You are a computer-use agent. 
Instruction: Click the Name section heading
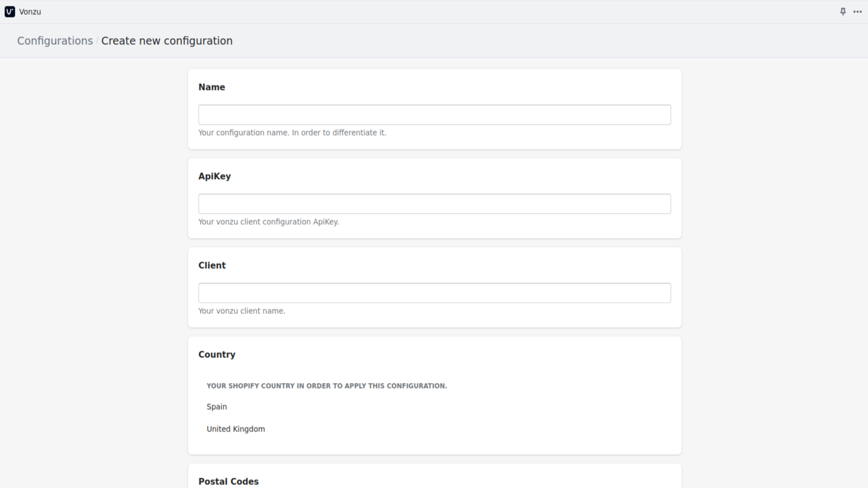coord(212,87)
